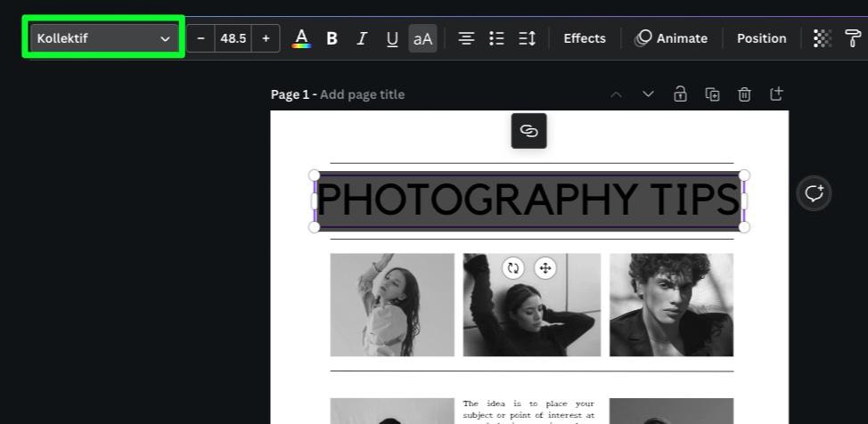Duplicate Page 1

pyautogui.click(x=712, y=94)
